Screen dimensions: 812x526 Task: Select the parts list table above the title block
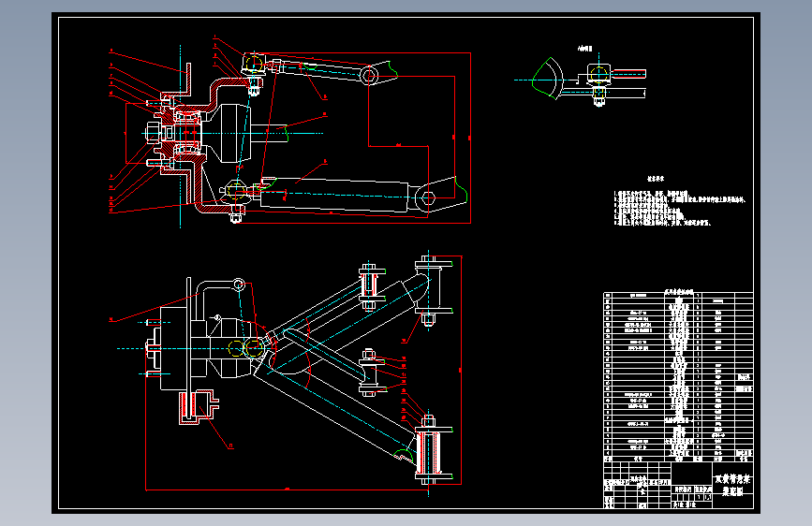point(678,377)
